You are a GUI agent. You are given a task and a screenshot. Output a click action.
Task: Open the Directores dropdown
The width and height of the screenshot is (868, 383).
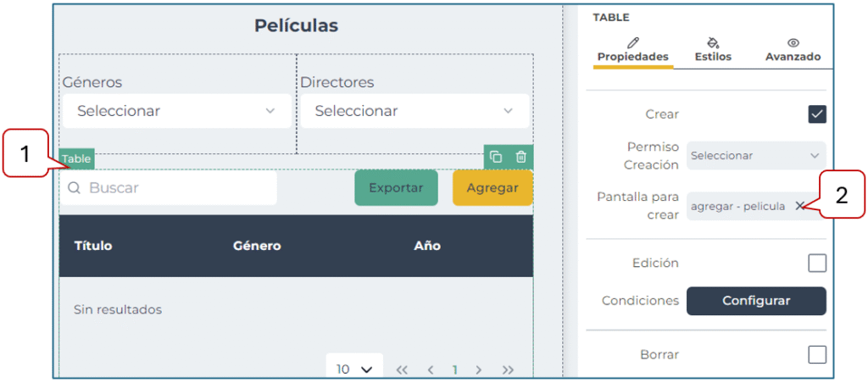coord(414,111)
